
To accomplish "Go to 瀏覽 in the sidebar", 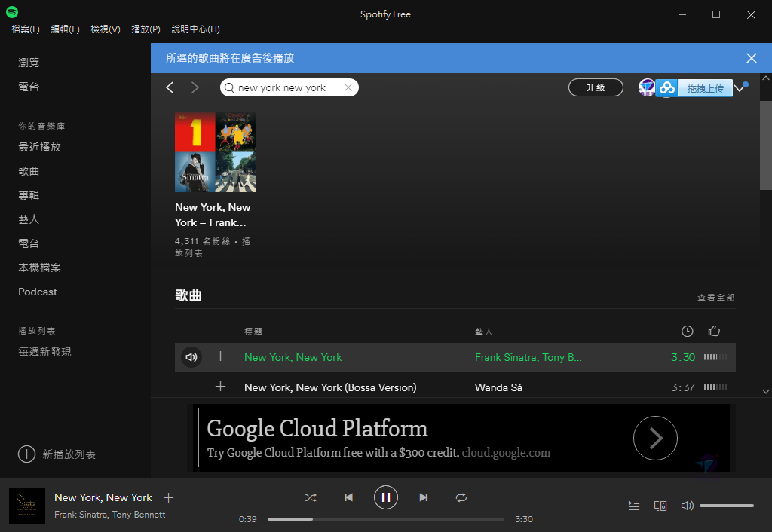I will (29, 63).
